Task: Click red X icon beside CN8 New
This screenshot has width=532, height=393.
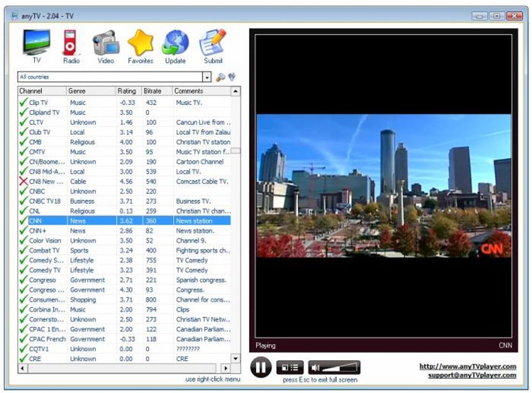Action: click(23, 181)
